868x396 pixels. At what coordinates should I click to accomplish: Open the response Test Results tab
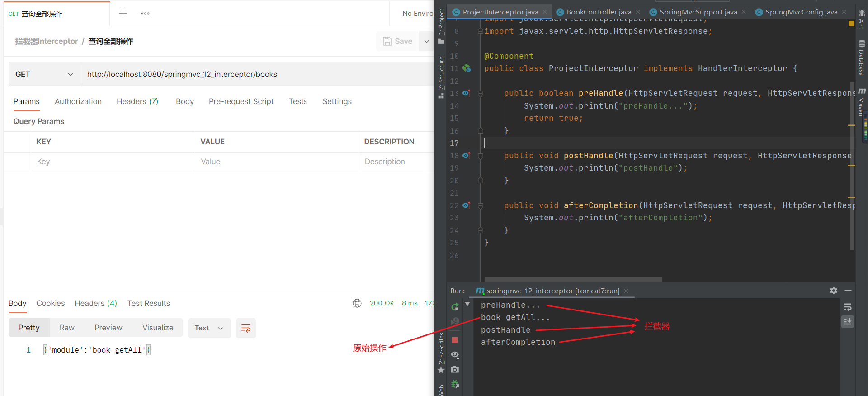point(149,303)
